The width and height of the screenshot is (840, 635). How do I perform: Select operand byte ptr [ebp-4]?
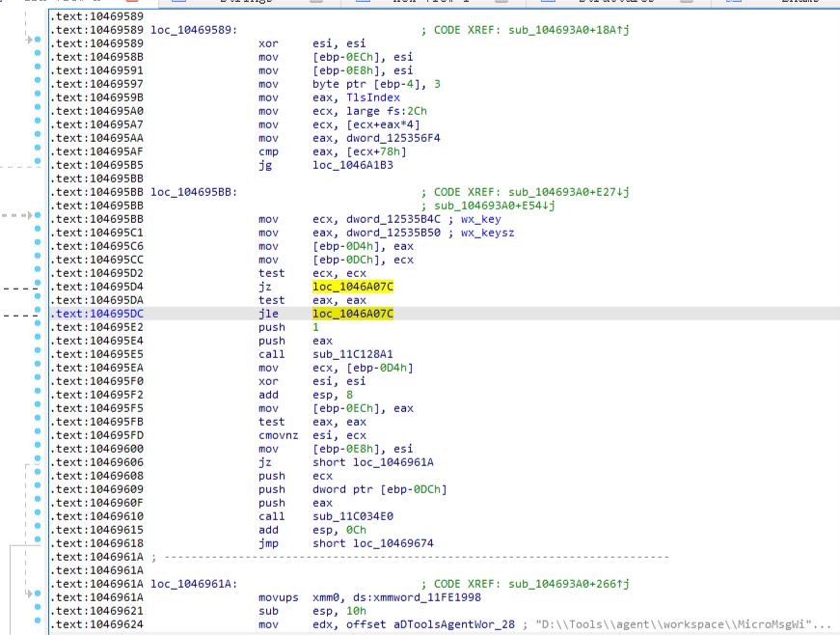pyautogui.click(x=366, y=84)
